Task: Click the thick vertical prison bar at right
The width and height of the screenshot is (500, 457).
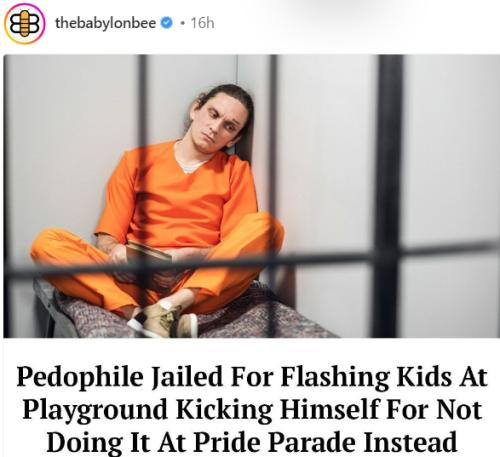Action: click(x=388, y=196)
